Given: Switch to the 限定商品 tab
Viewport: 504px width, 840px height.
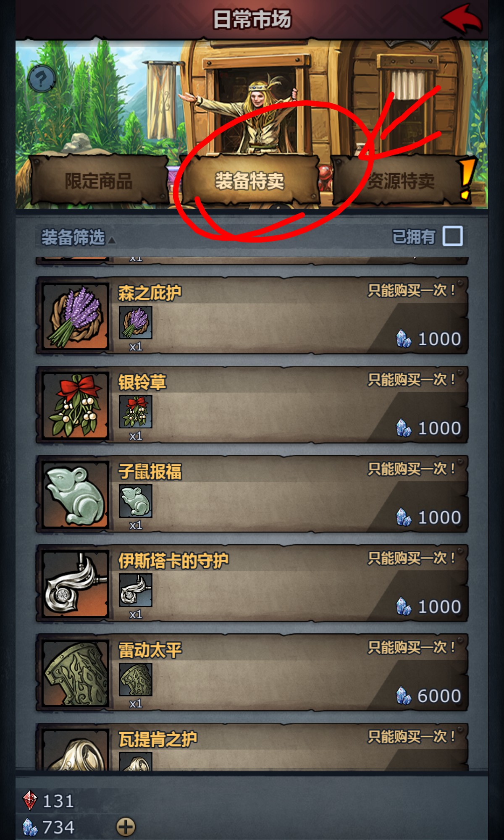Looking at the screenshot, I should [x=99, y=181].
